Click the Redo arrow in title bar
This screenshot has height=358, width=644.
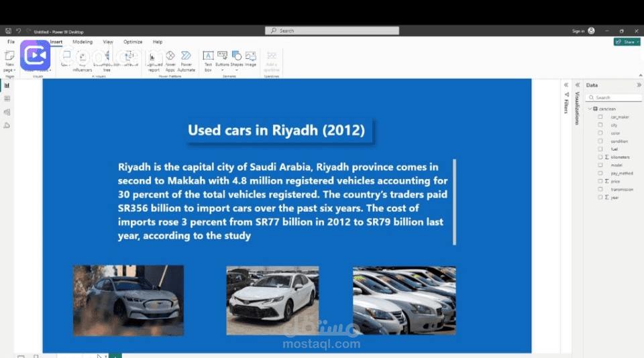28,32
